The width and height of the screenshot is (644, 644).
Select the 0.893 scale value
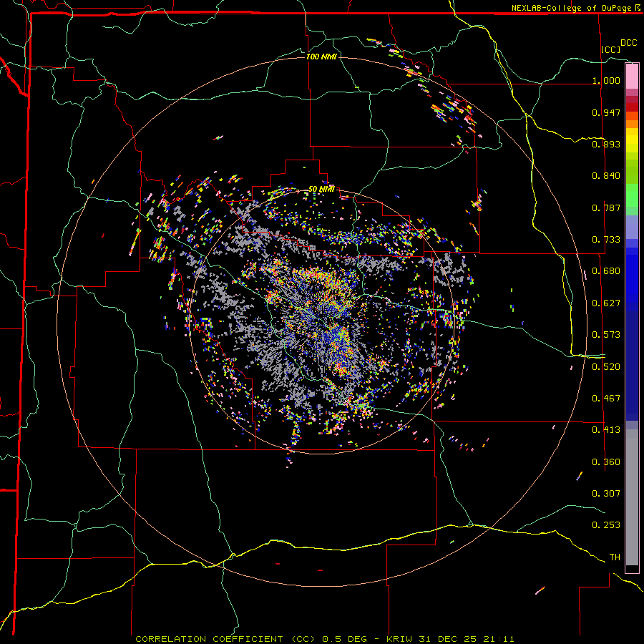(x=606, y=144)
